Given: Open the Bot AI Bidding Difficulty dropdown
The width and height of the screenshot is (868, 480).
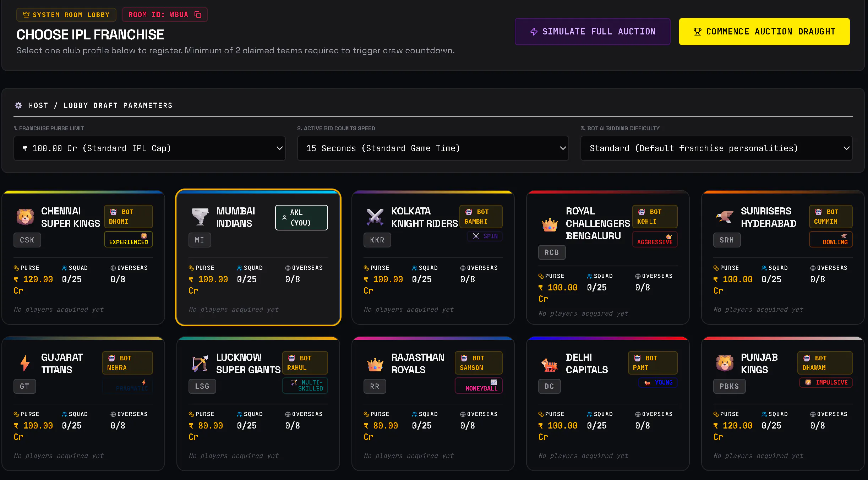Looking at the screenshot, I should 716,148.
